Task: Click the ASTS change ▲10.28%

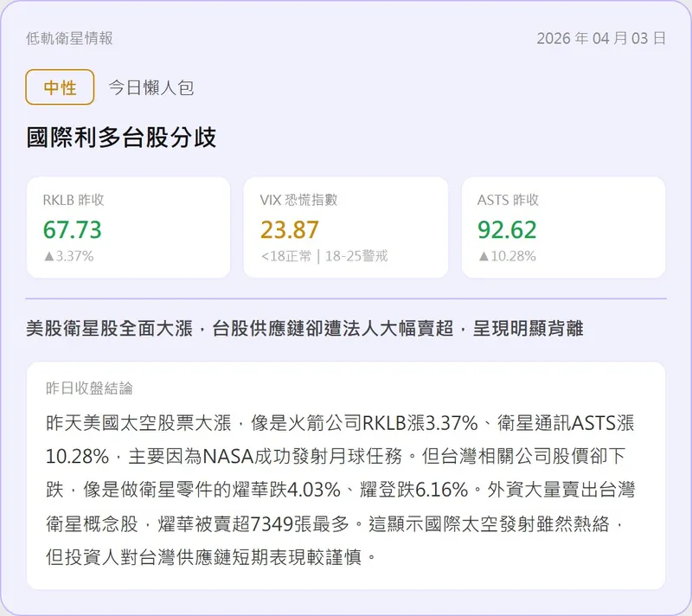Action: [x=508, y=256]
